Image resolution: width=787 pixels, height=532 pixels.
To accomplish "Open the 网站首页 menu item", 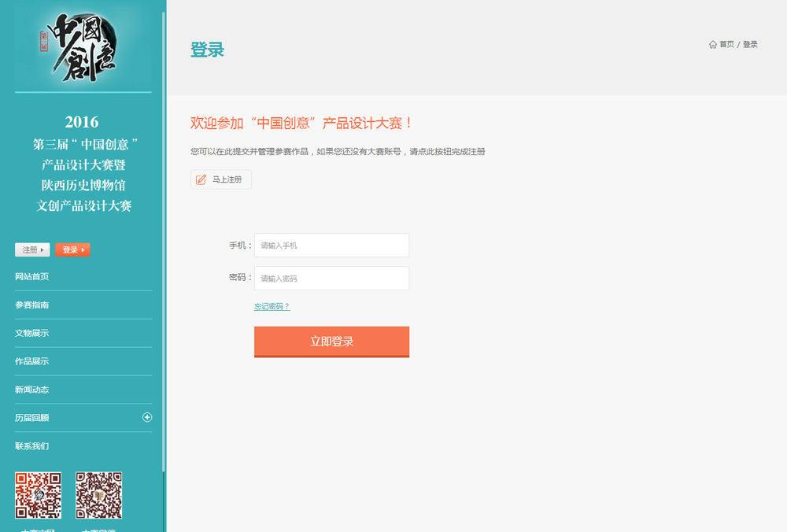I will pos(32,277).
